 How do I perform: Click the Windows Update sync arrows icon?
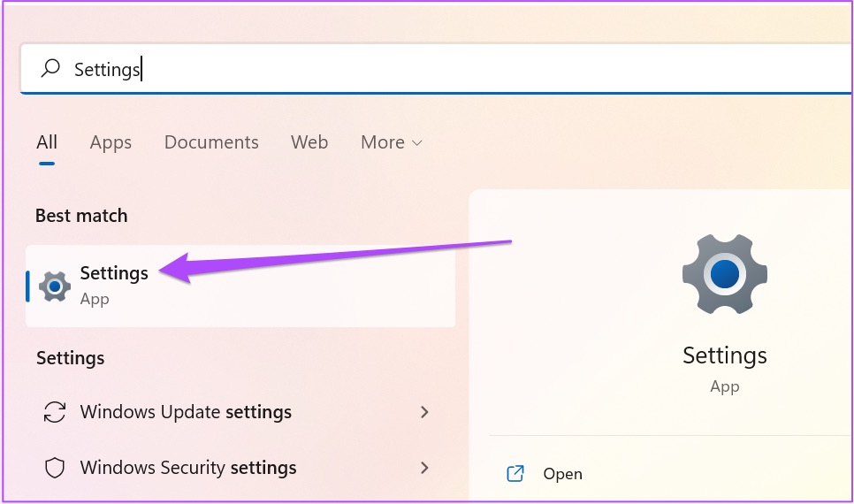point(55,412)
